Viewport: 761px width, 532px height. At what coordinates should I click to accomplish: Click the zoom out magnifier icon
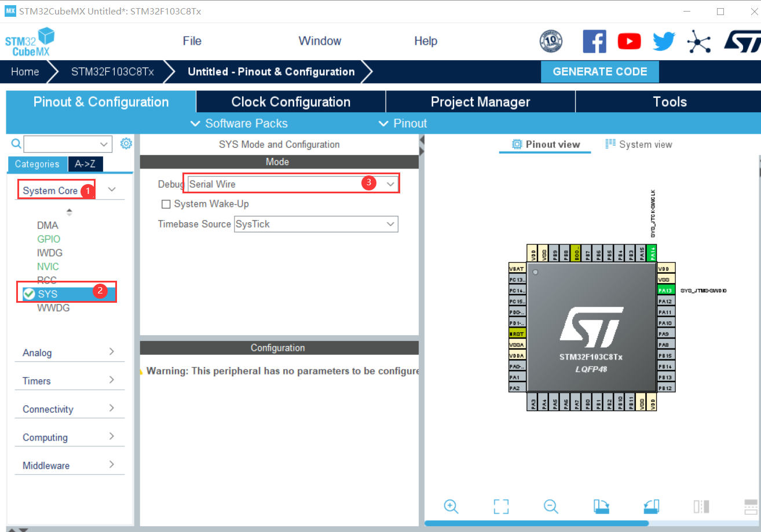pyautogui.click(x=551, y=506)
